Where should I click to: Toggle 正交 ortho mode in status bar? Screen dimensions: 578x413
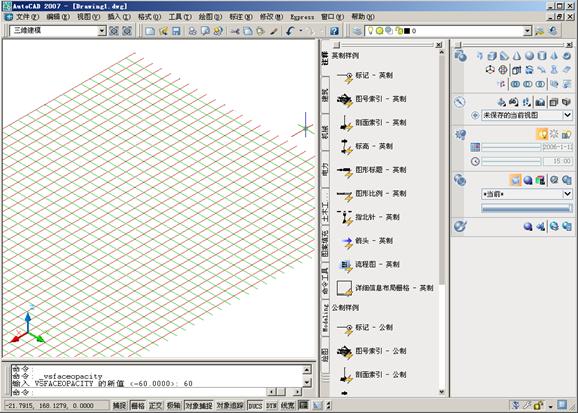pyautogui.click(x=156, y=406)
